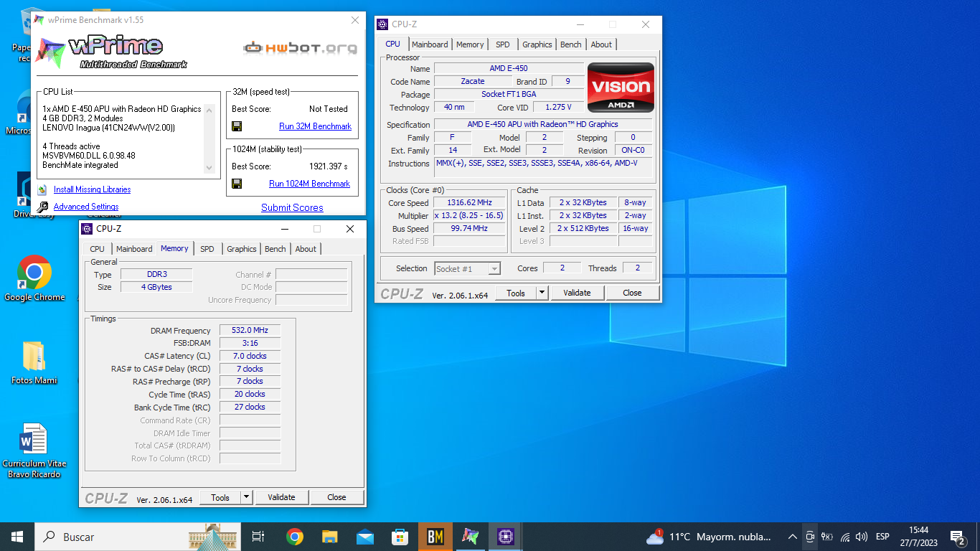The height and width of the screenshot is (551, 980).
Task: Click the Core Speed value 1316.62 MHz
Action: coord(470,203)
